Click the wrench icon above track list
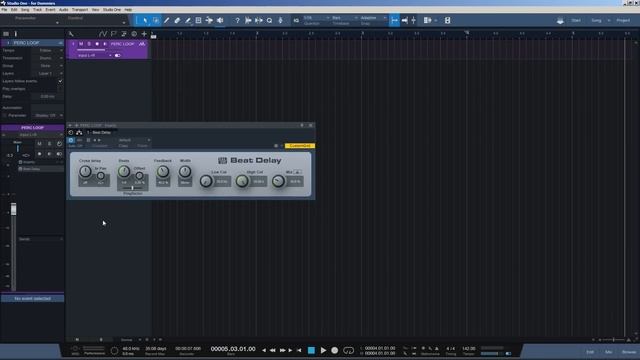The height and width of the screenshot is (360, 640). coord(71,34)
